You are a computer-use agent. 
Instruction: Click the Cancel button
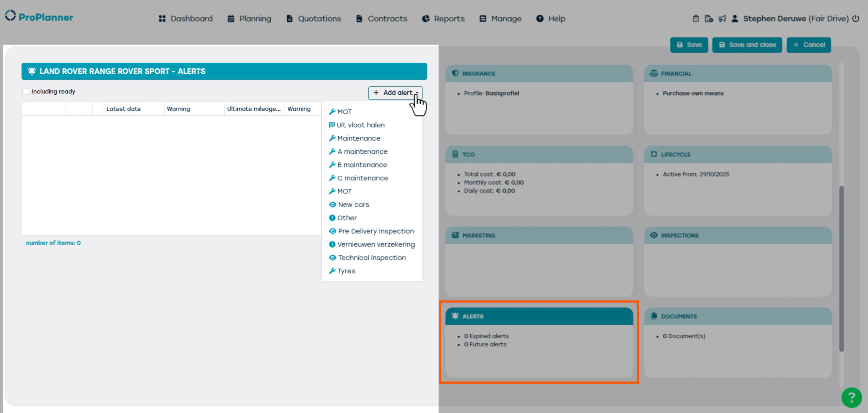(x=809, y=45)
